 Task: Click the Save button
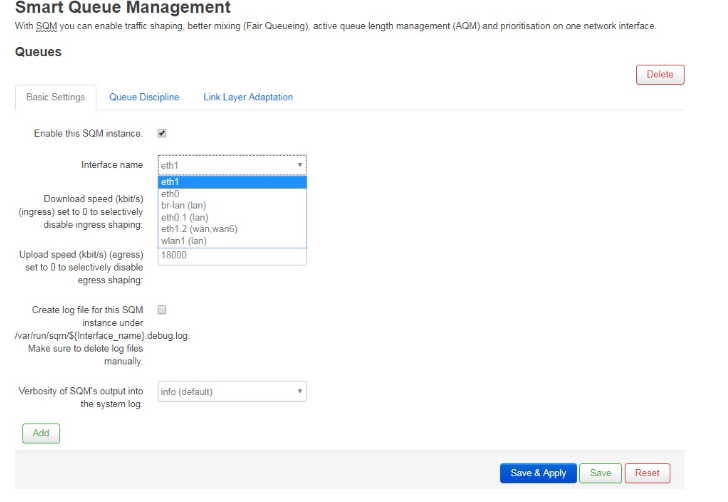600,473
